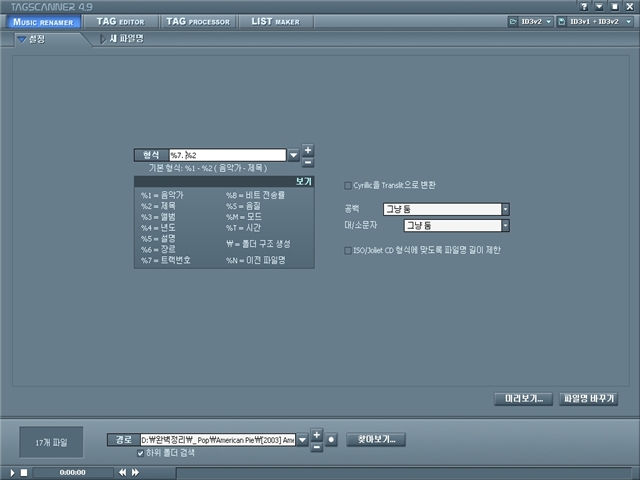Click the minus icon beside format field
The width and height of the screenshot is (640, 480).
coord(308,161)
